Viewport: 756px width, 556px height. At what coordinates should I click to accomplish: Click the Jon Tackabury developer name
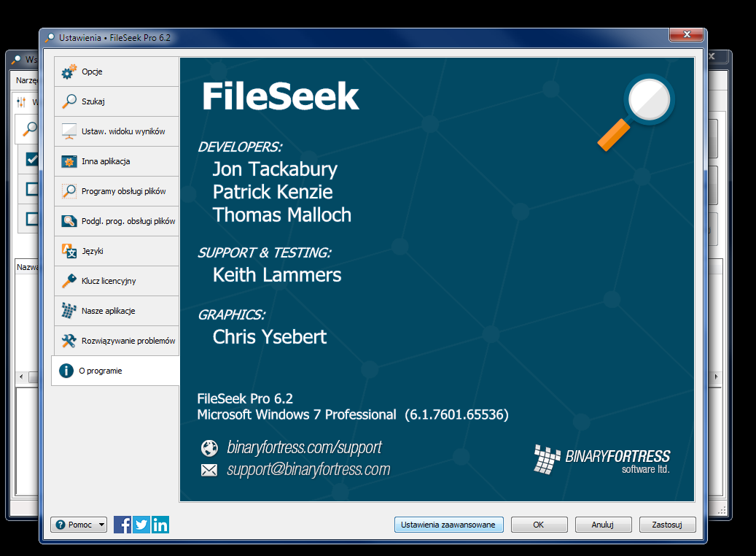click(275, 169)
